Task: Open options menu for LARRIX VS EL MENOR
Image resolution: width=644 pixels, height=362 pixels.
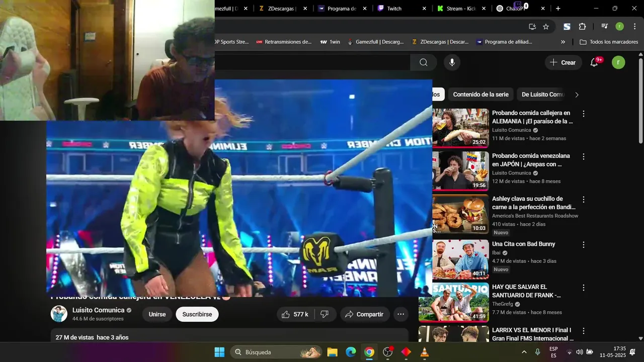Action: 584,331
